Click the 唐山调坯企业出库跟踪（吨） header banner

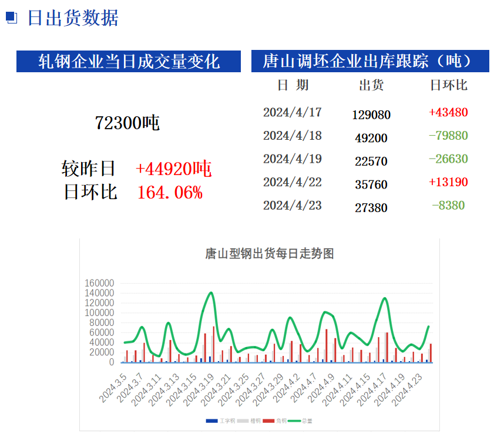tap(370, 62)
